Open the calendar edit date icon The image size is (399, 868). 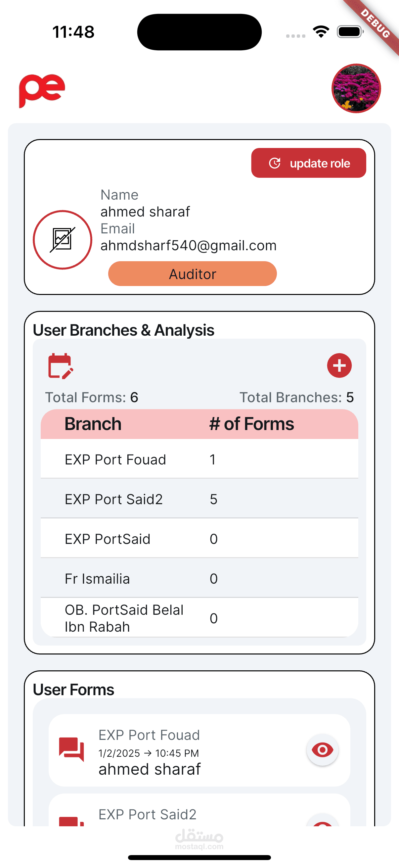coord(61,366)
